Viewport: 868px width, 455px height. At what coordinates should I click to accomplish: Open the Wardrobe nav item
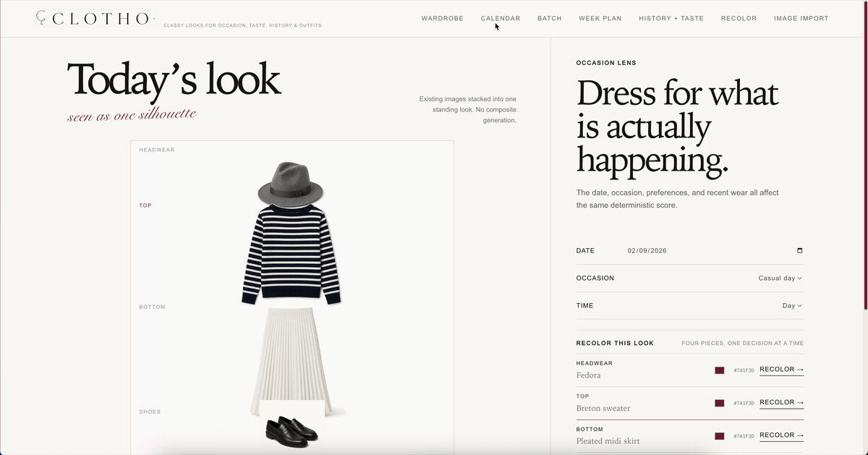443,18
